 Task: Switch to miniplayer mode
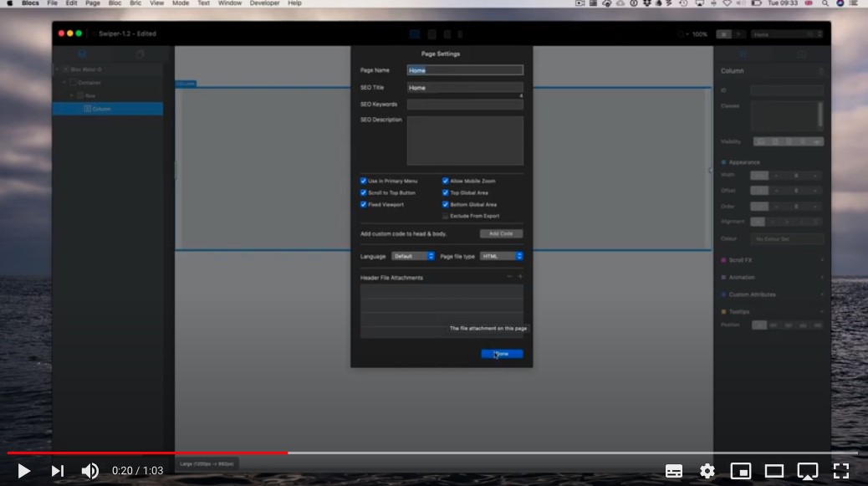click(741, 471)
